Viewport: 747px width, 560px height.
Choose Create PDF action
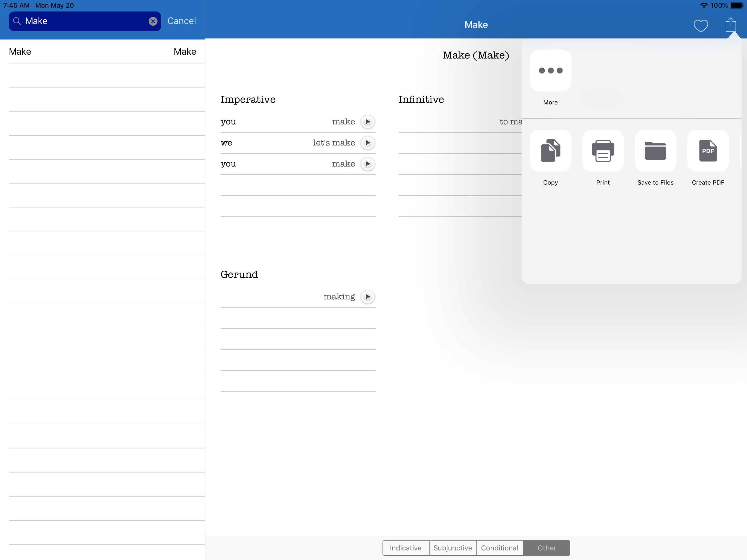708,151
